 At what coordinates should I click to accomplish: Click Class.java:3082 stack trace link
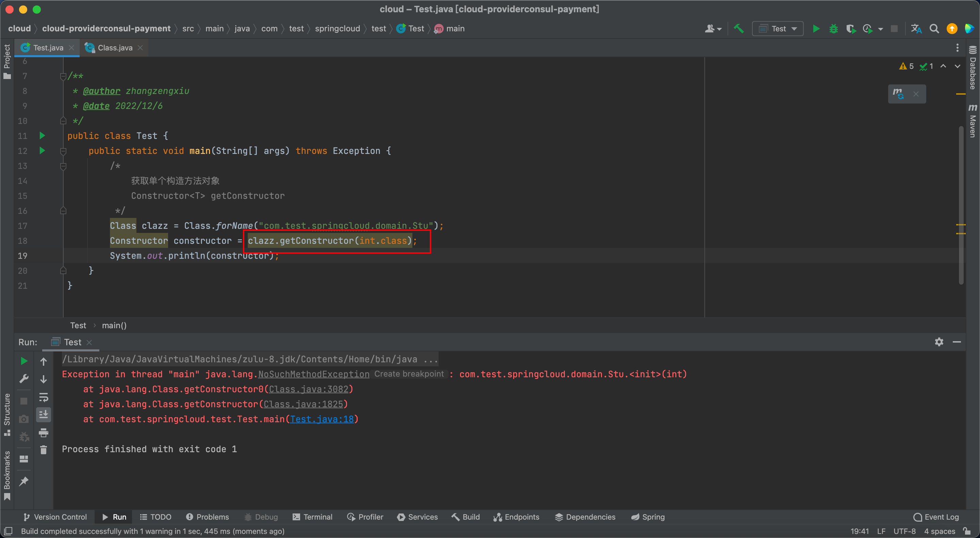click(309, 389)
